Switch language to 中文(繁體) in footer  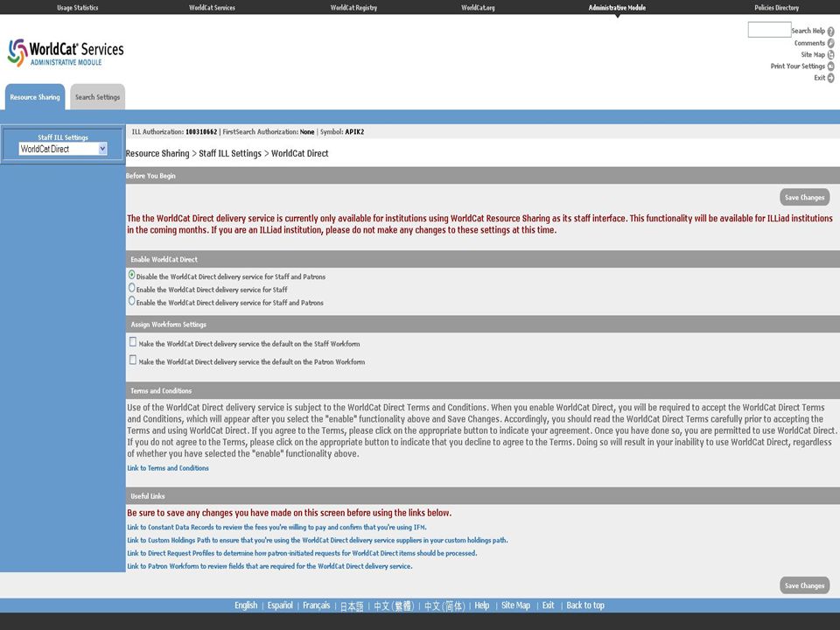[x=394, y=605]
